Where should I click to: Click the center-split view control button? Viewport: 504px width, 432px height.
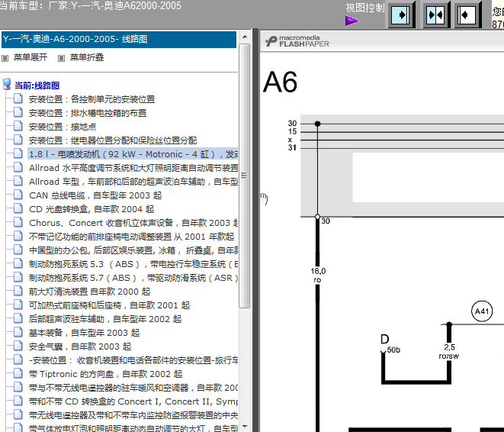click(x=435, y=15)
